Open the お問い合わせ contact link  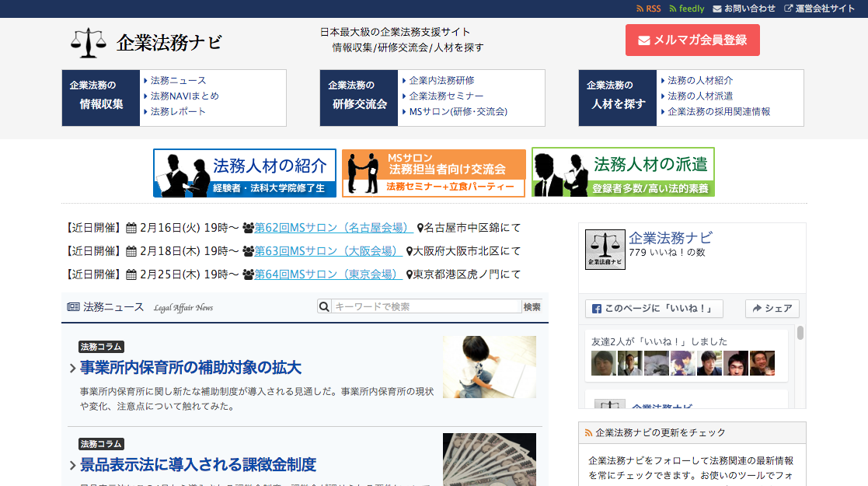744,9
